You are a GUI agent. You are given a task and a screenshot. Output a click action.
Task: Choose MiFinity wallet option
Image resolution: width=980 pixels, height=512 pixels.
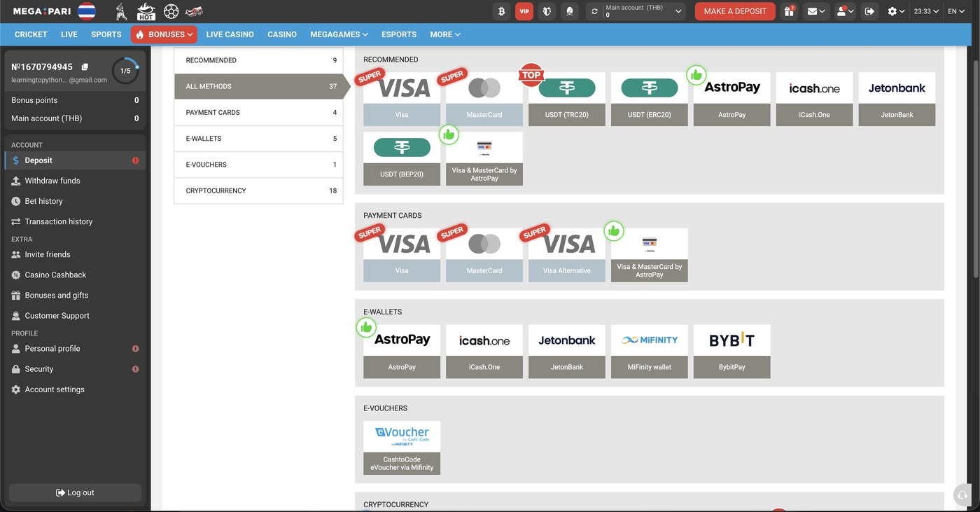650,351
